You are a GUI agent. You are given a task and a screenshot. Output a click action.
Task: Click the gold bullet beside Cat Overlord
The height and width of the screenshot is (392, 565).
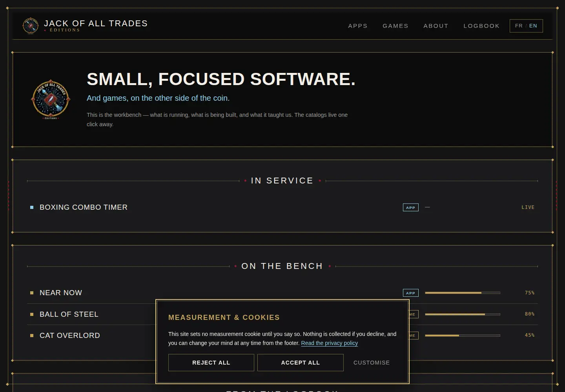point(32,336)
